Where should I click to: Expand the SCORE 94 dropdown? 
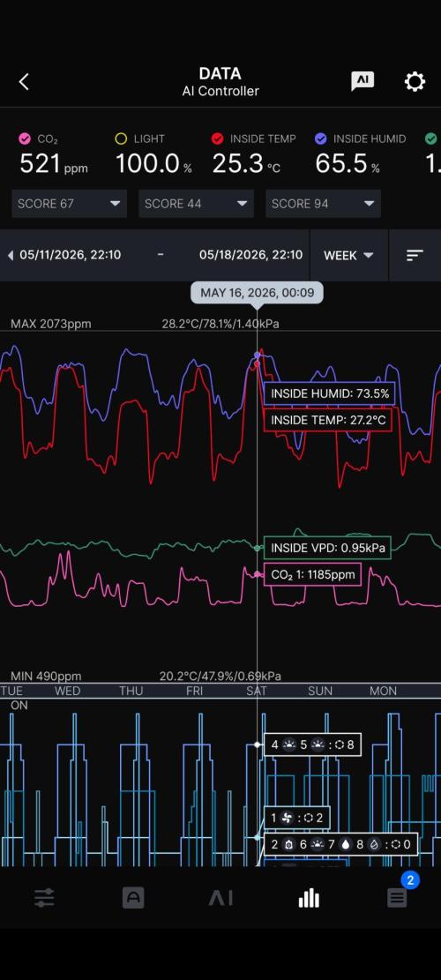tap(323, 204)
